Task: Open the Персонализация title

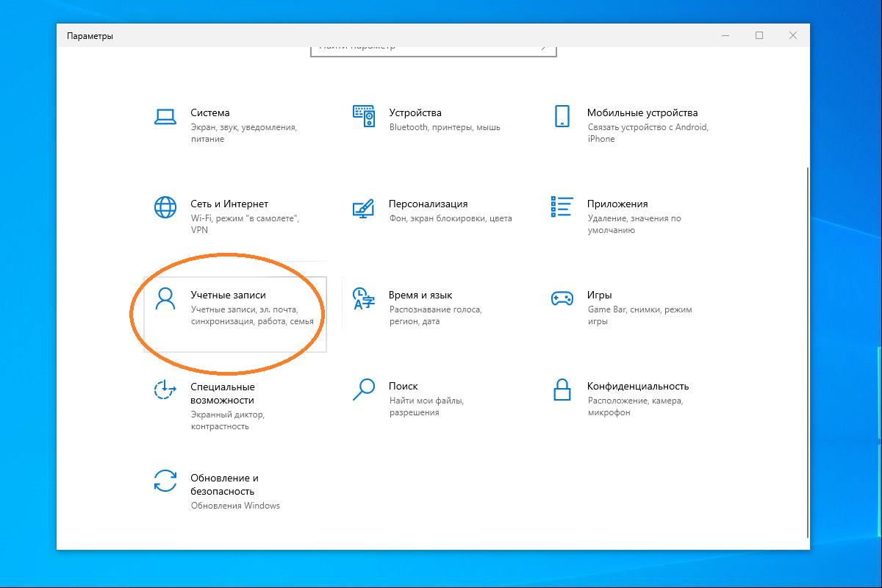Action: click(x=429, y=204)
